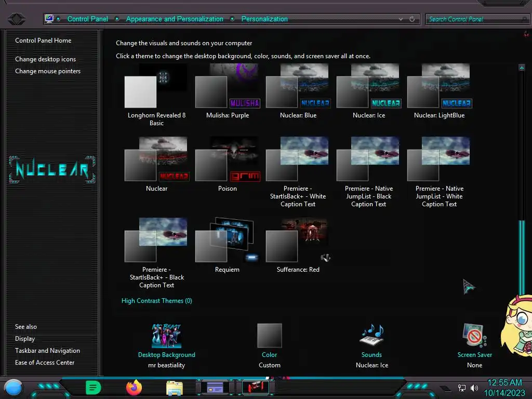Screen dimensions: 532x399
Task: Choose the Nuclear: Blue theme
Action: (298, 91)
